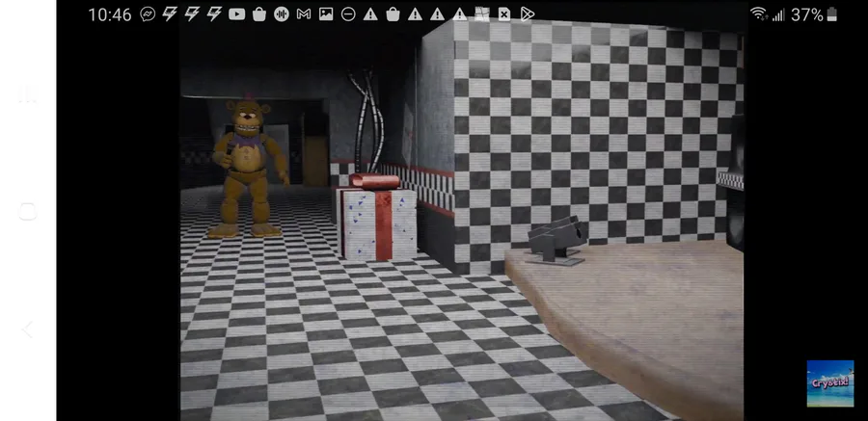Tap the shopping bag icon beside YouTube
The width and height of the screenshot is (868, 421).
coord(259,14)
